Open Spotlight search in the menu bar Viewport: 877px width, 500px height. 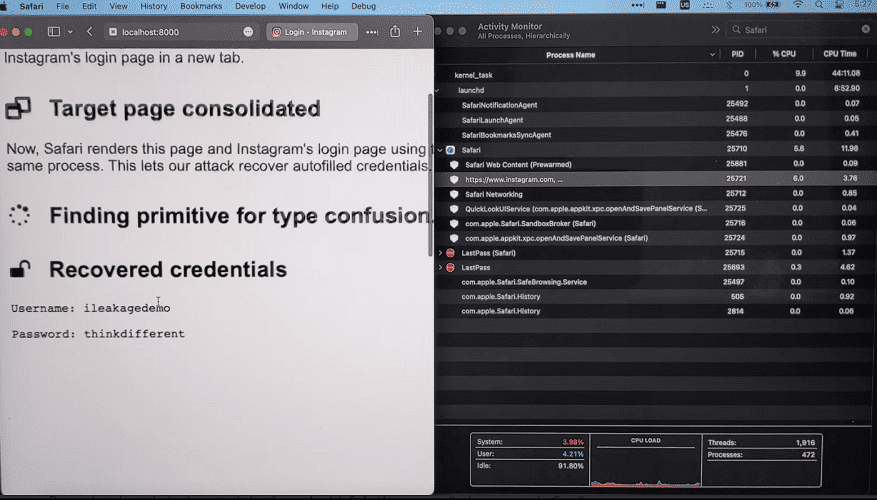pos(819,5)
